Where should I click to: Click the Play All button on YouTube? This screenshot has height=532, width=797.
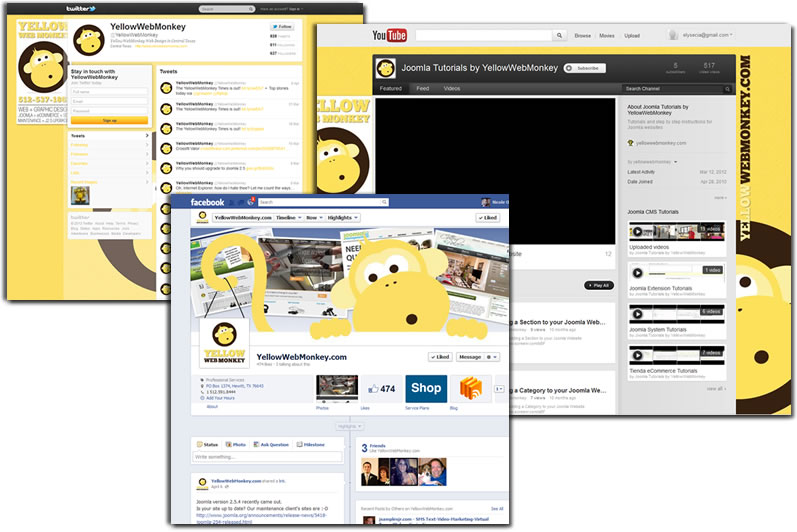[599, 286]
